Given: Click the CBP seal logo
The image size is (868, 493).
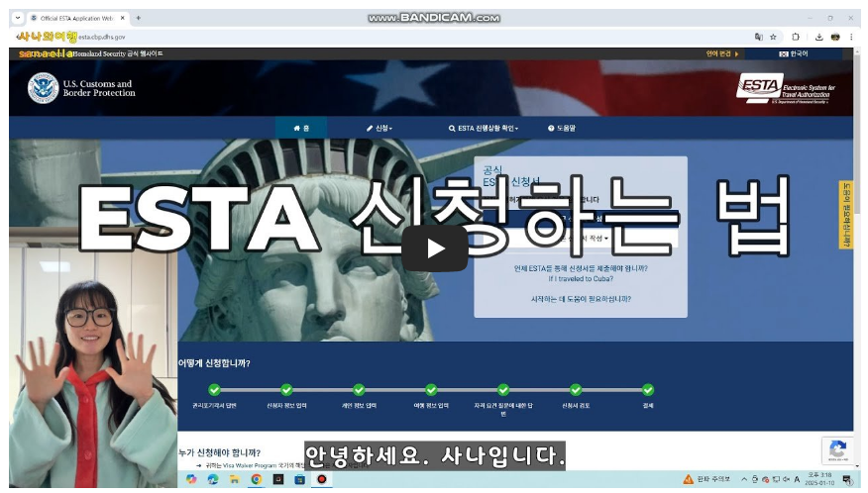Looking at the screenshot, I should pyautogui.click(x=44, y=88).
